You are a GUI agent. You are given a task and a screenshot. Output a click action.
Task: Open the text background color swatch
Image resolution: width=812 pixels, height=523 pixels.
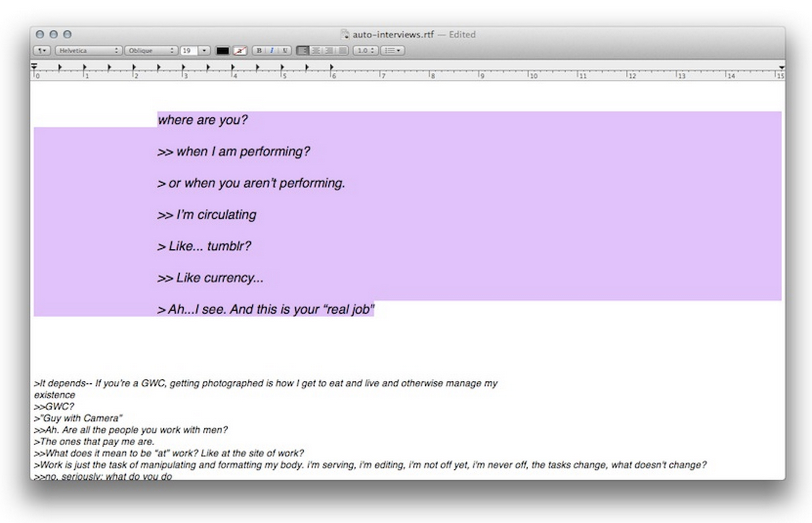(239, 50)
